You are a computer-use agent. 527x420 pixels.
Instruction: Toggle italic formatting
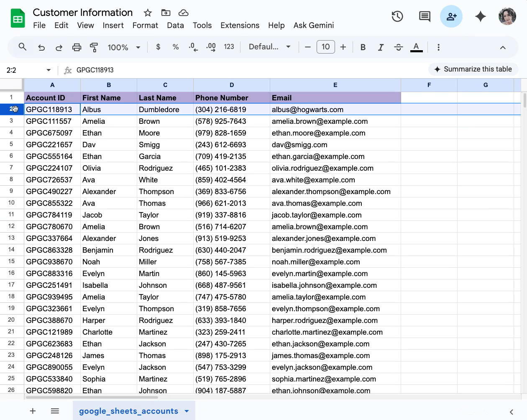pyautogui.click(x=381, y=47)
